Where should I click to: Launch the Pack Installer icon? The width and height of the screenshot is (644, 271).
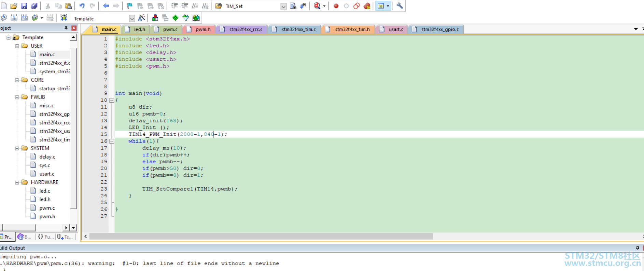click(x=196, y=18)
